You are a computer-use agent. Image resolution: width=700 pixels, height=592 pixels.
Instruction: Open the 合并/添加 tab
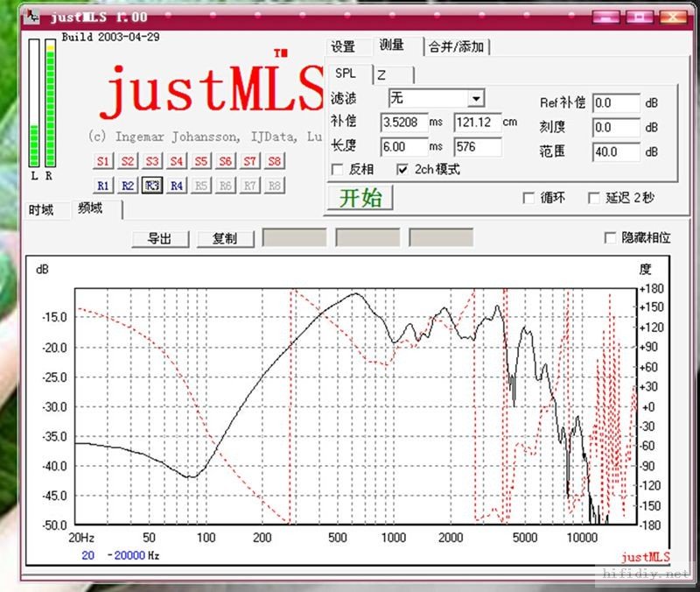click(x=455, y=47)
